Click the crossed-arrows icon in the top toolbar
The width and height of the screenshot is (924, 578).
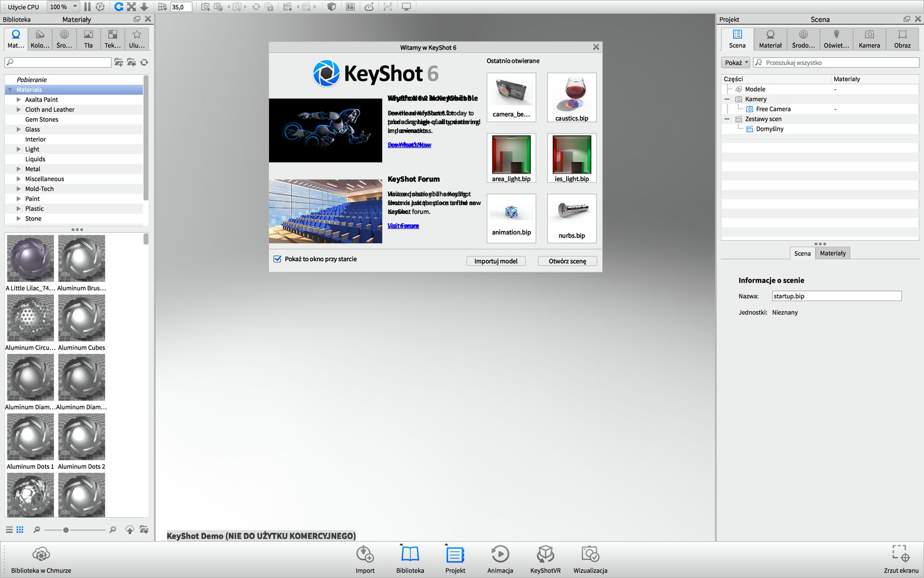132,7
